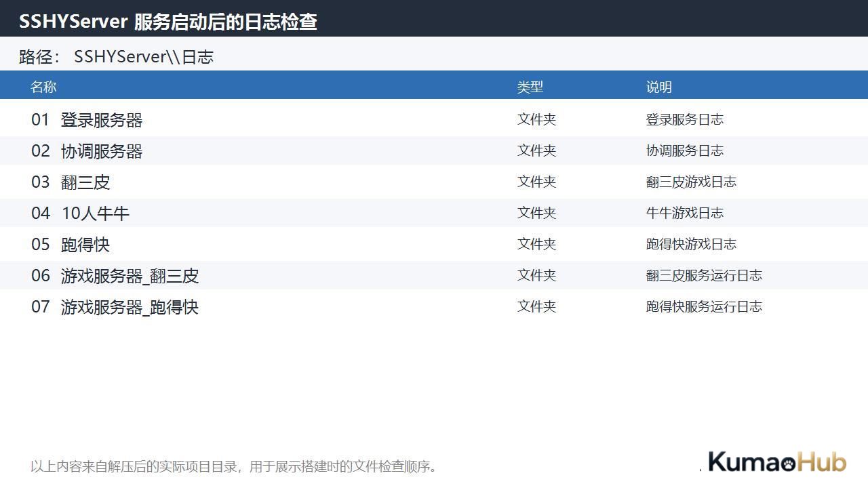Click the KumaoHub logo
The image size is (868, 488).
coord(777,462)
